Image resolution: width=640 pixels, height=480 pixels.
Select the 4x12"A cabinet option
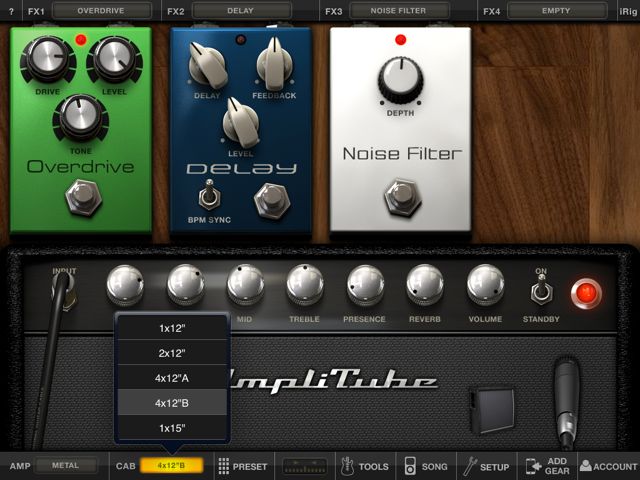tap(172, 378)
